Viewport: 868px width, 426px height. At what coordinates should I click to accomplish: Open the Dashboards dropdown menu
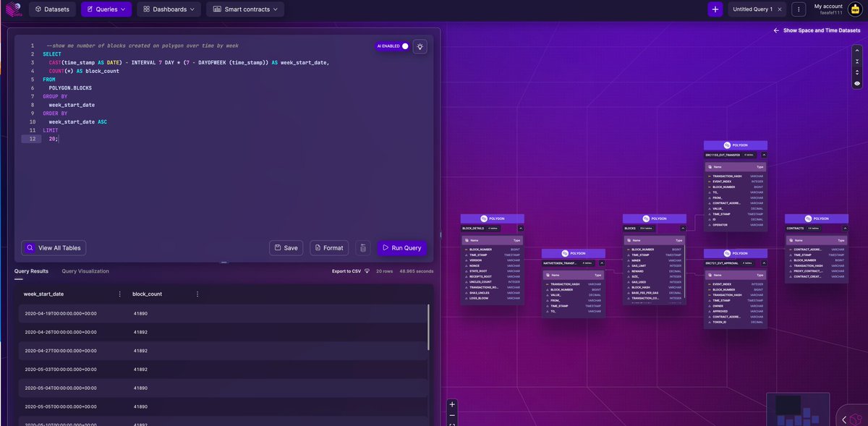click(x=169, y=9)
